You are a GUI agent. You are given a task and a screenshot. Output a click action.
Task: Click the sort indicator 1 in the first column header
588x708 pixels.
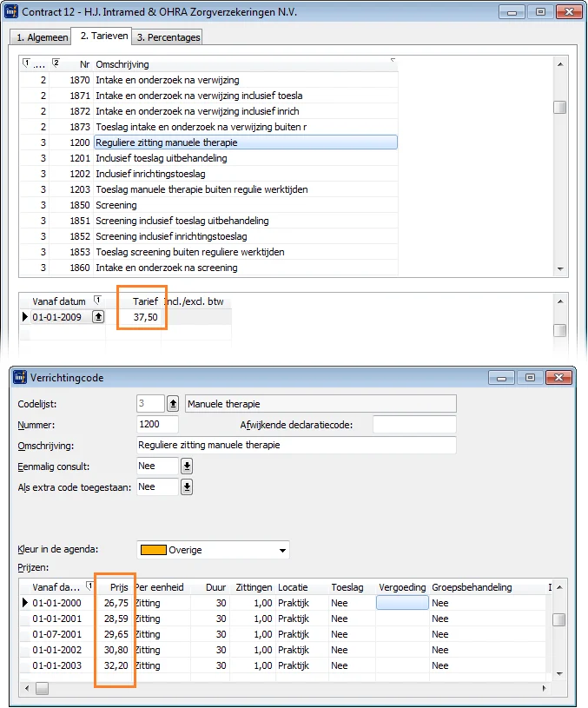coord(25,63)
